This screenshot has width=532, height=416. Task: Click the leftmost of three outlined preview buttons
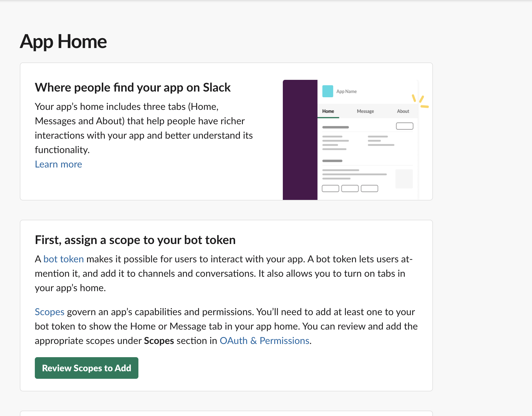[x=330, y=188]
